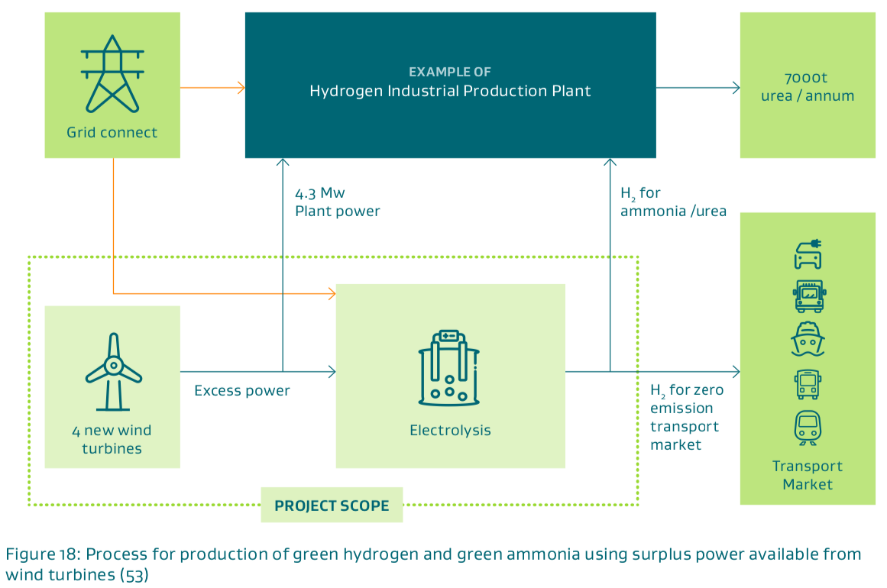Viewport: 887px width, 588px height.
Task: Click the ship icon
Action: pyautogui.click(x=808, y=340)
